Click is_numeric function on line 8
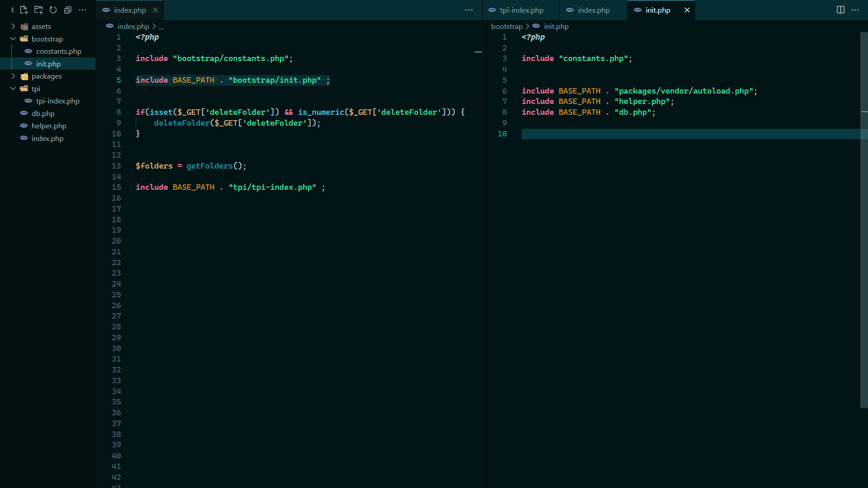The height and width of the screenshot is (488, 868). point(321,112)
